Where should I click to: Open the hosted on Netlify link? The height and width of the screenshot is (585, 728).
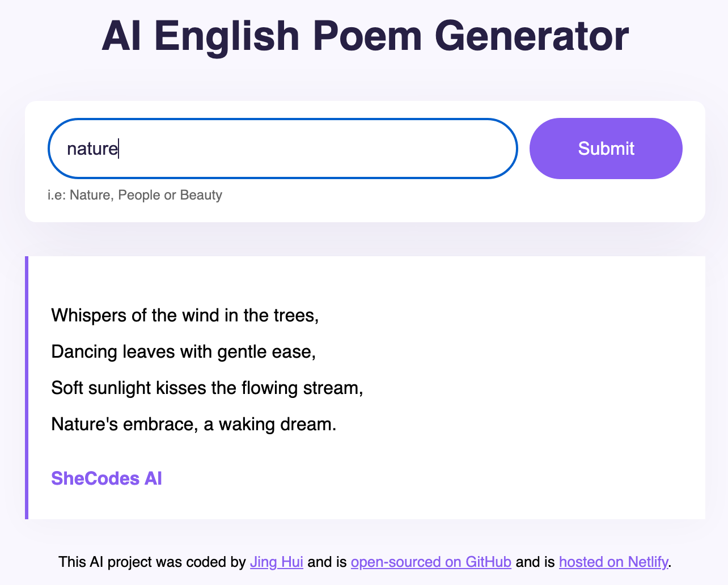(x=613, y=562)
